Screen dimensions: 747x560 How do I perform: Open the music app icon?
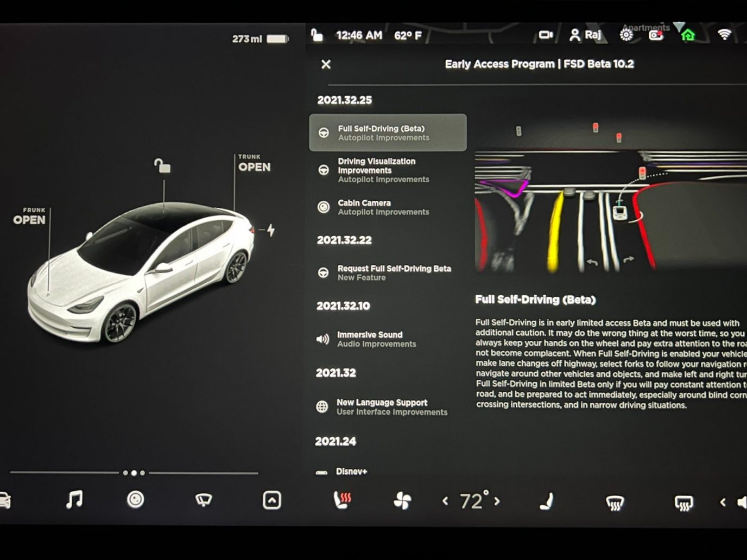[x=74, y=499]
